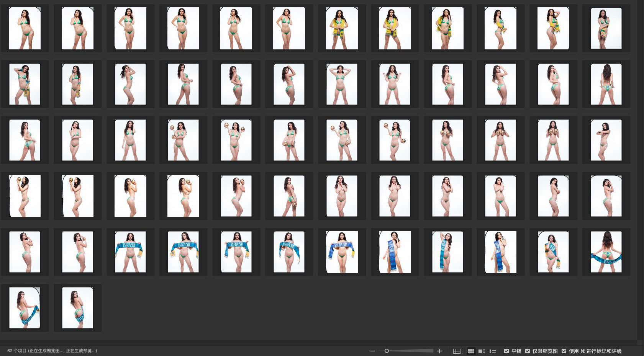Click the thumbnail size slider track
This screenshot has height=356, width=644.
(410, 351)
